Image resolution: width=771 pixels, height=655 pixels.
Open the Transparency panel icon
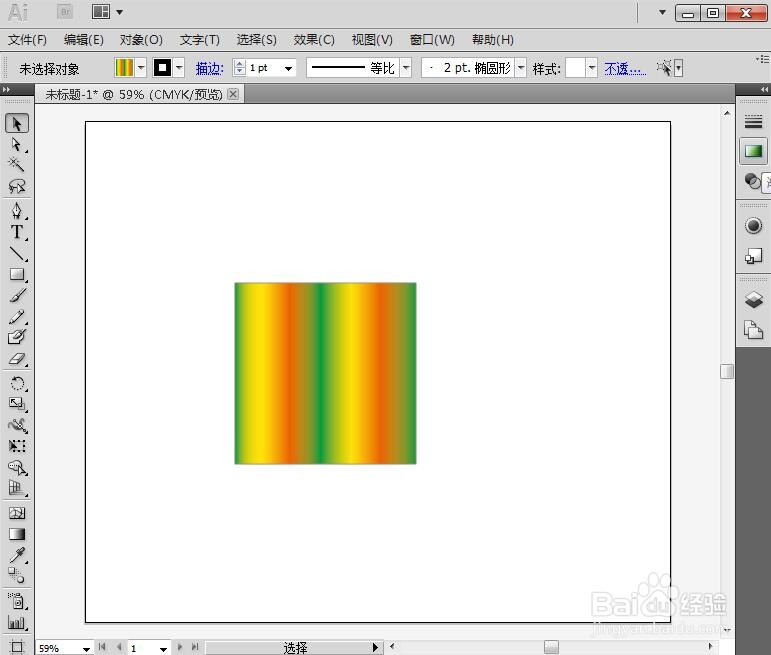tap(752, 181)
